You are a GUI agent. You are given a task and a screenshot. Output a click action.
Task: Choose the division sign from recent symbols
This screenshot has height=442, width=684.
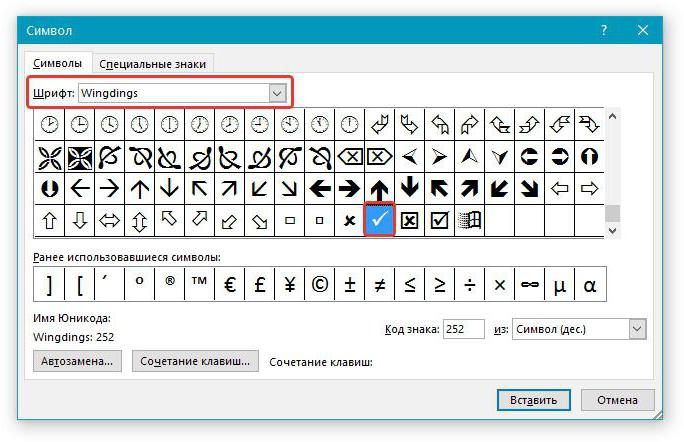470,284
